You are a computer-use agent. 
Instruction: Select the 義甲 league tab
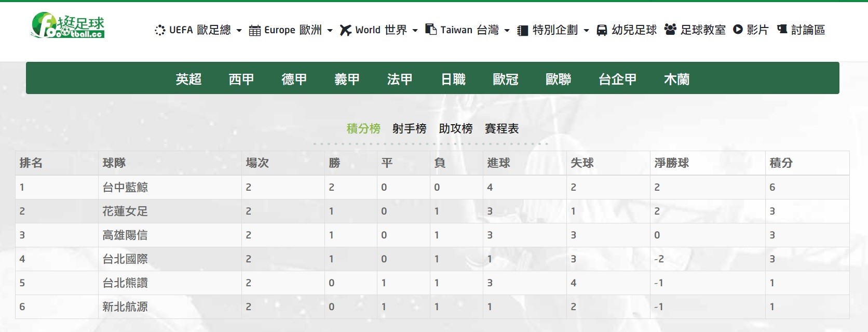click(347, 79)
